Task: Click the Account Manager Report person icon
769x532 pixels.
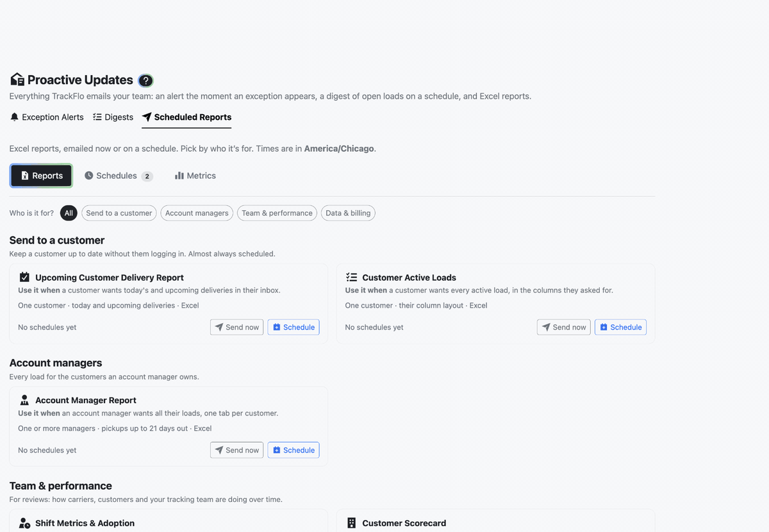Action: point(24,400)
